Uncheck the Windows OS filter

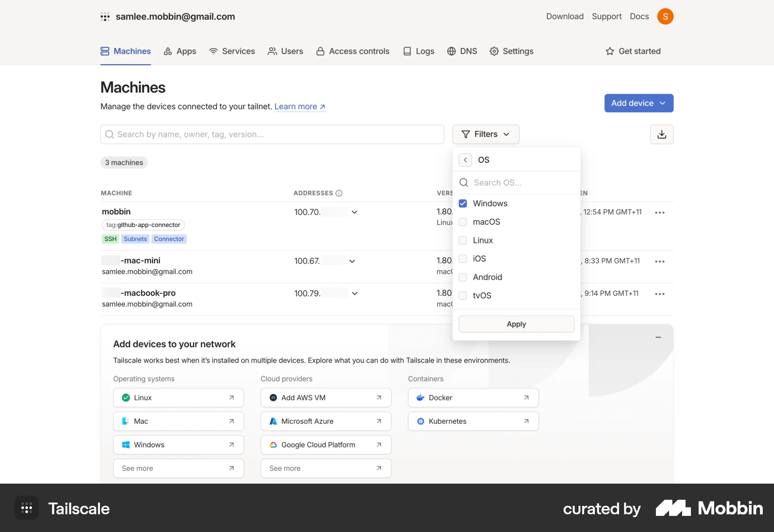(463, 204)
